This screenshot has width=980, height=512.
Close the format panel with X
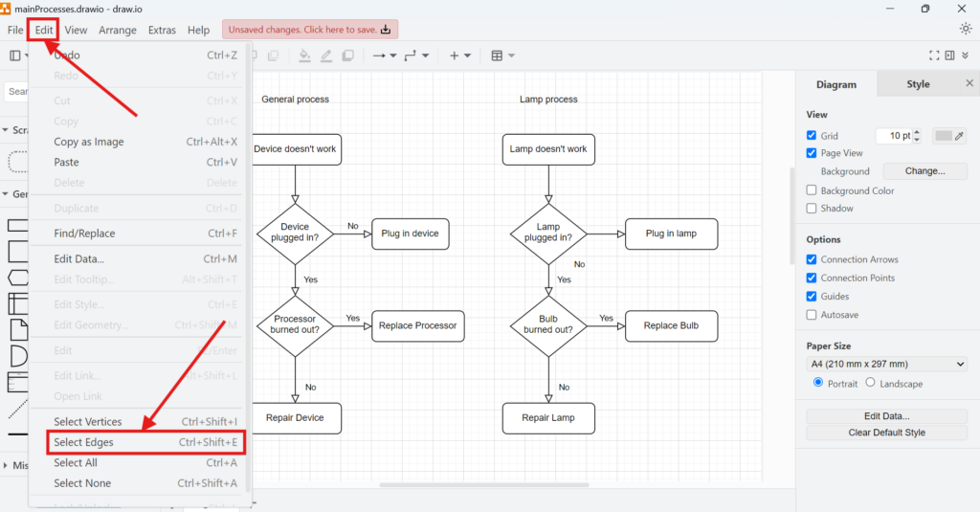coord(969,84)
